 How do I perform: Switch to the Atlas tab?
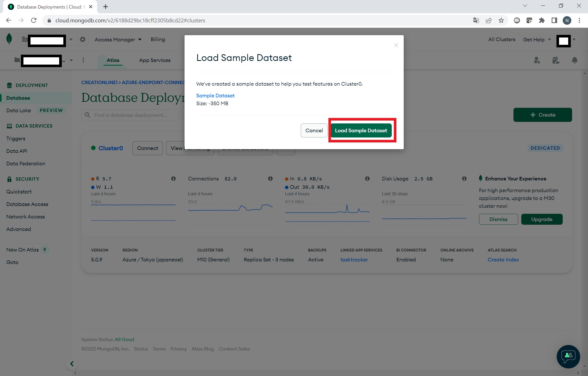(113, 60)
